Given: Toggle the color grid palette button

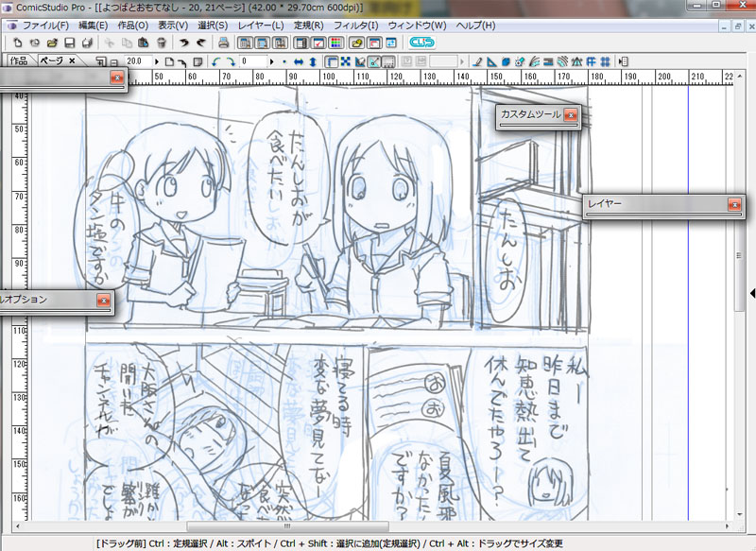Looking at the screenshot, I should (335, 43).
